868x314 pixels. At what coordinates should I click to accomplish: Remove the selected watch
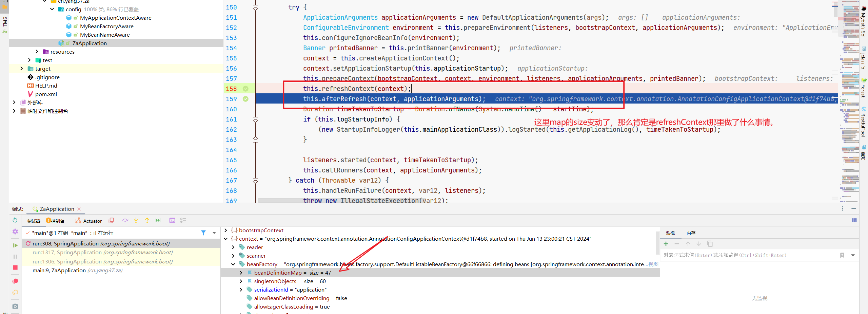tap(677, 244)
